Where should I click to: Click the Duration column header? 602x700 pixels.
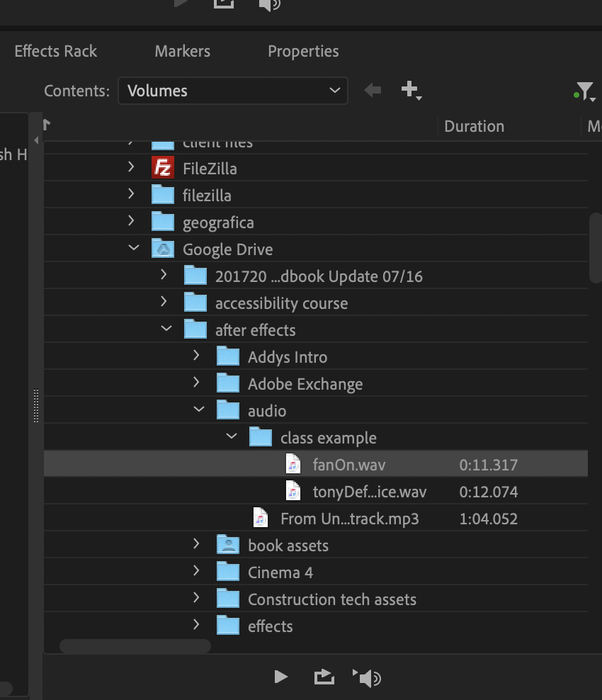473,126
